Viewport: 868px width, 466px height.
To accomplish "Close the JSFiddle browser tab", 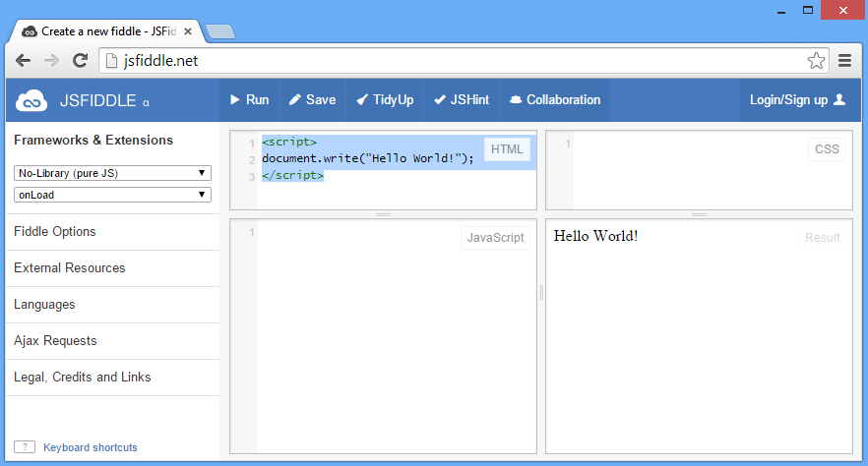I will [188, 31].
